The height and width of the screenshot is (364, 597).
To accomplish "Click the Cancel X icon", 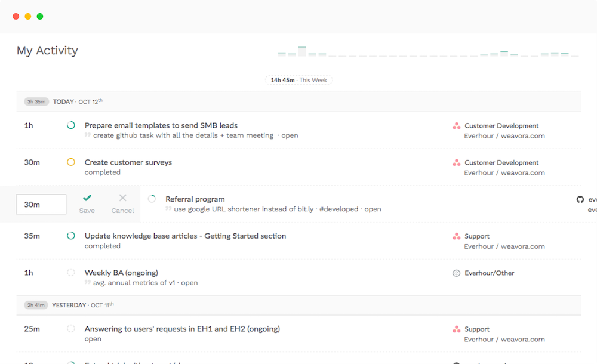I will (122, 198).
